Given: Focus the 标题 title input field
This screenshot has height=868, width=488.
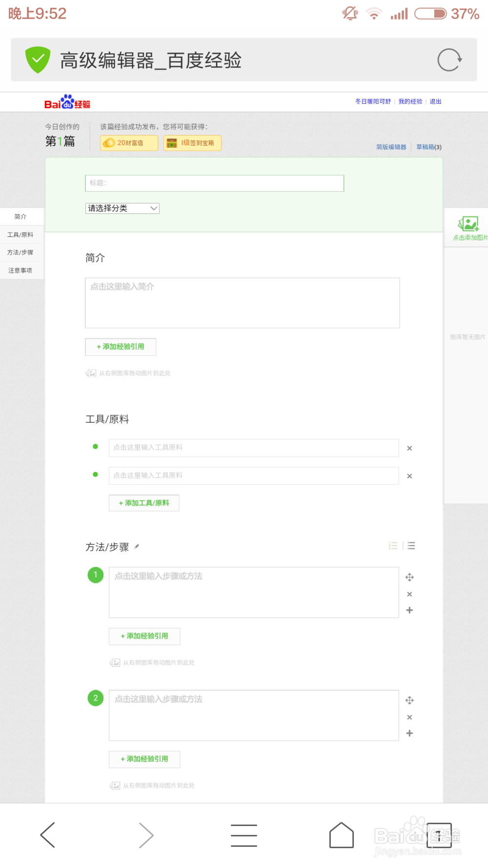Looking at the screenshot, I should pyautogui.click(x=215, y=183).
